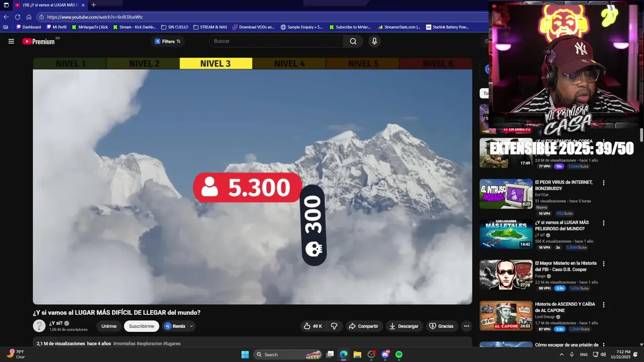Open the YouTube guide hamburger menu
The width and height of the screenshot is (644, 362).
pyautogui.click(x=11, y=41)
